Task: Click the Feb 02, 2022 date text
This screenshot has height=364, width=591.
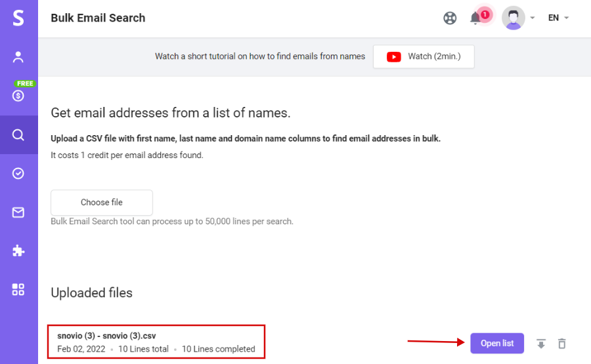Action: click(81, 349)
